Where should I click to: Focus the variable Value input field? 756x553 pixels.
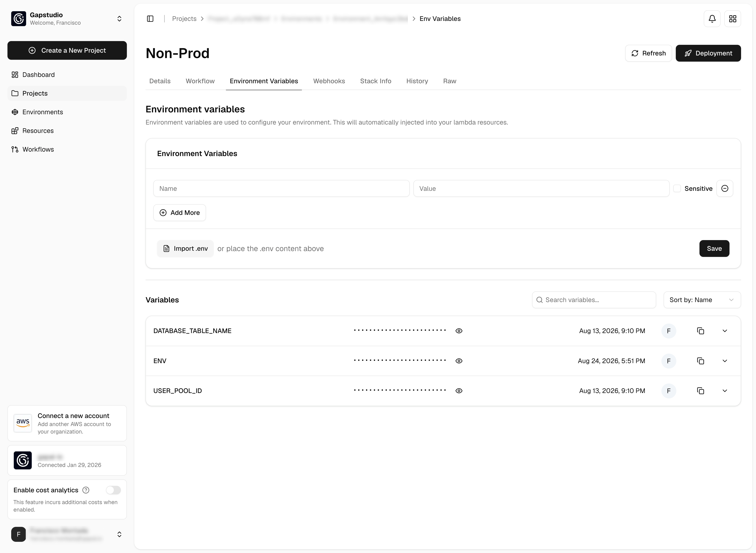(x=541, y=188)
